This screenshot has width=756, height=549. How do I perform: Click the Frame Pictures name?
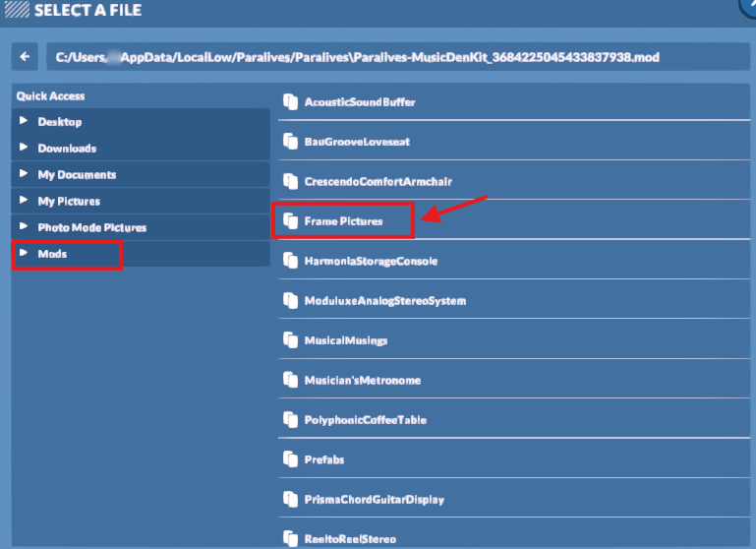tap(343, 221)
